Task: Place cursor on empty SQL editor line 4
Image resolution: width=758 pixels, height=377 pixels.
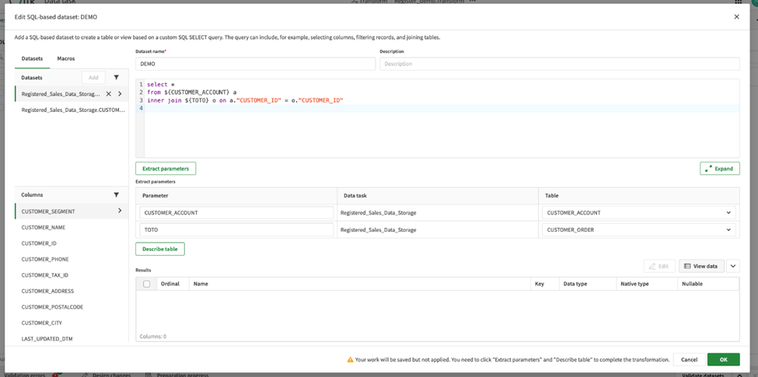Action: pyautogui.click(x=442, y=108)
